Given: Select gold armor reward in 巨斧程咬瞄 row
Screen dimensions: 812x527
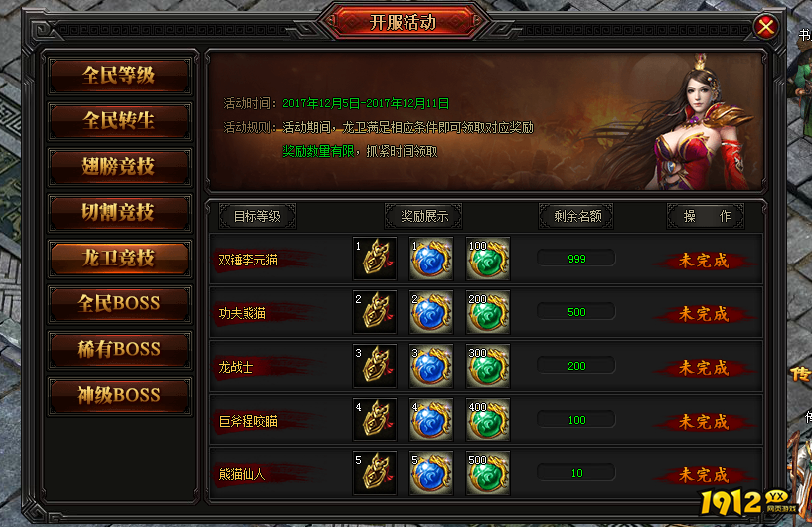Looking at the screenshot, I should (x=375, y=420).
